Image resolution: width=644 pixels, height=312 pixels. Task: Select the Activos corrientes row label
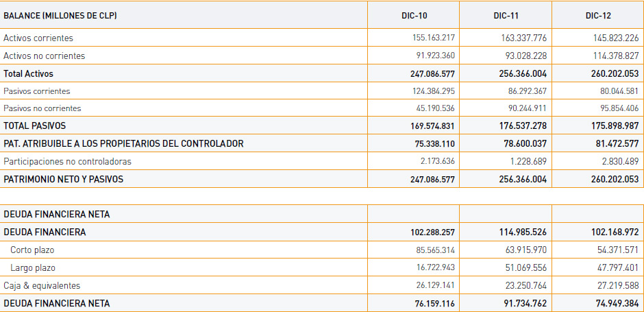[38, 38]
